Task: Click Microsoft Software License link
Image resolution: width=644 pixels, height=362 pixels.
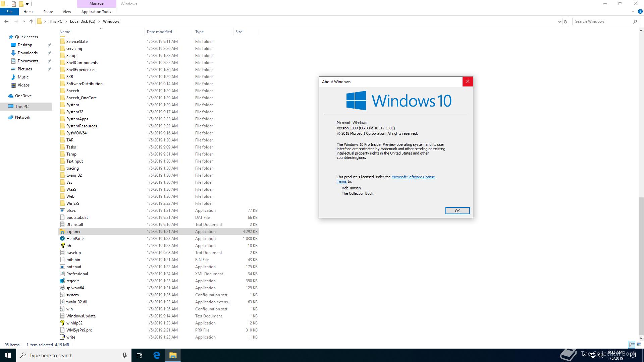Action: click(x=413, y=177)
